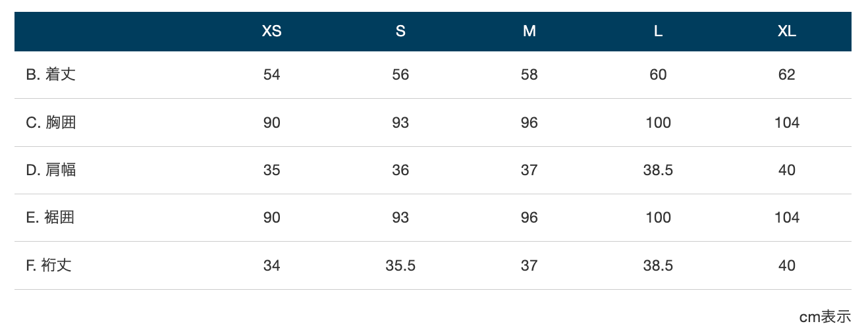The width and height of the screenshot is (868, 328).
Task: Click 35.5 in the 裄丈 row
Action: click(x=400, y=265)
